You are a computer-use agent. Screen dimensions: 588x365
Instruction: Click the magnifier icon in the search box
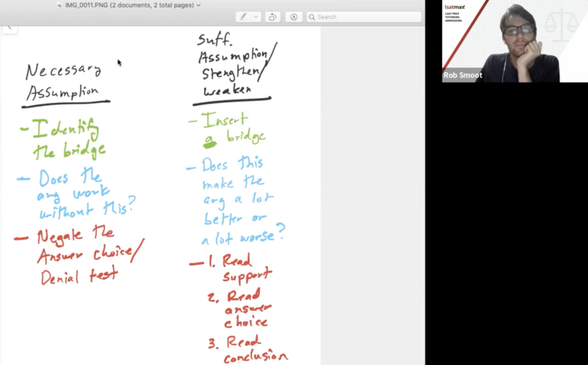pos(312,17)
